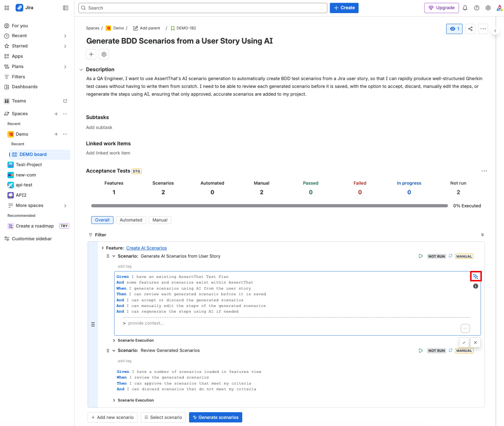Switch to the Automated tab
This screenshot has width=504, height=426.
[x=131, y=220]
